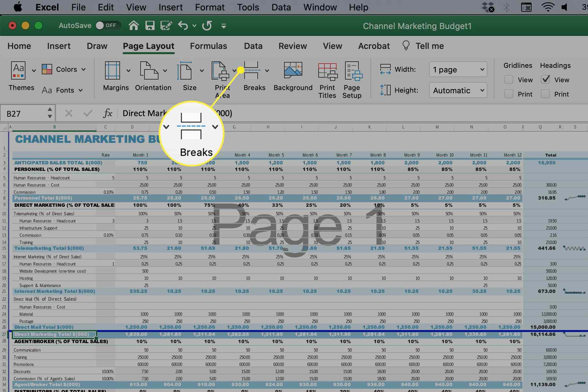Click the Name Box stepper arrows
This screenshot has width=588, height=392.
pos(50,113)
